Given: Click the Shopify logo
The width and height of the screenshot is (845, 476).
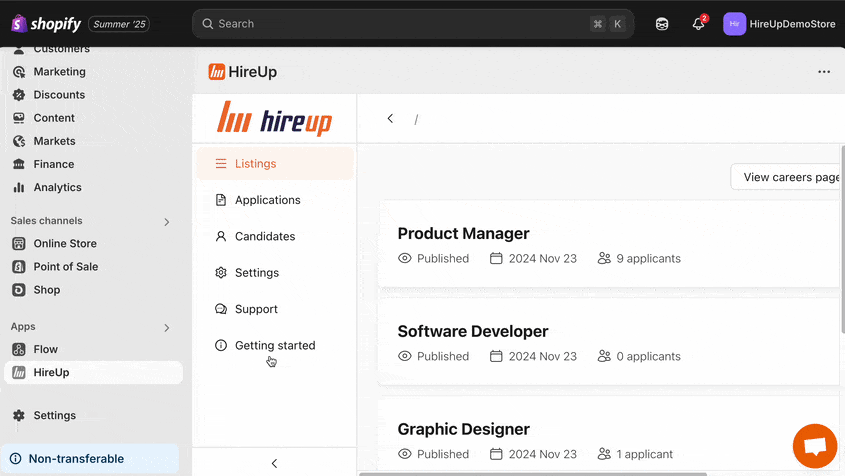Looking at the screenshot, I should click(45, 24).
